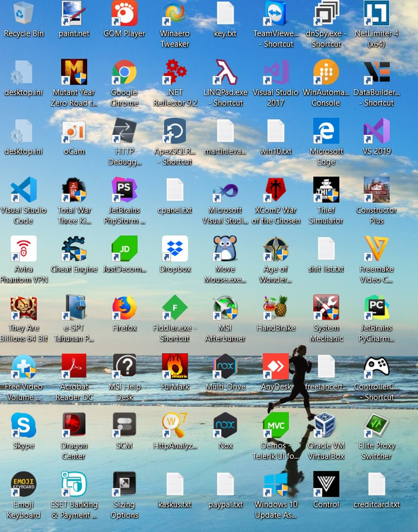Select Mutant Year Zero Road icon

pos(74,72)
